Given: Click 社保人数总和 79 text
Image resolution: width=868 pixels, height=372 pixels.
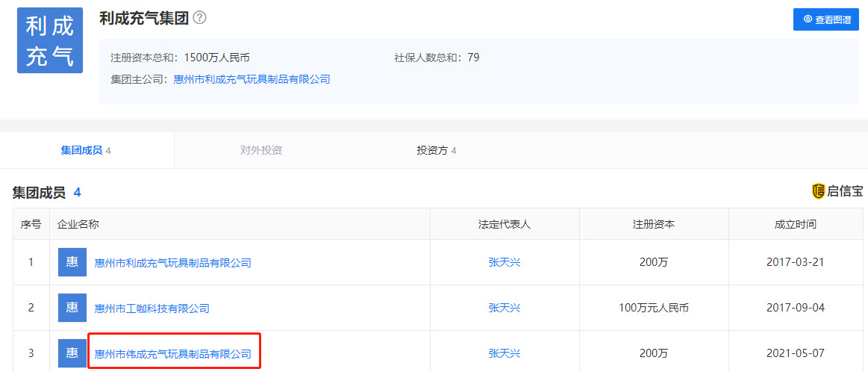Looking at the screenshot, I should [x=437, y=57].
